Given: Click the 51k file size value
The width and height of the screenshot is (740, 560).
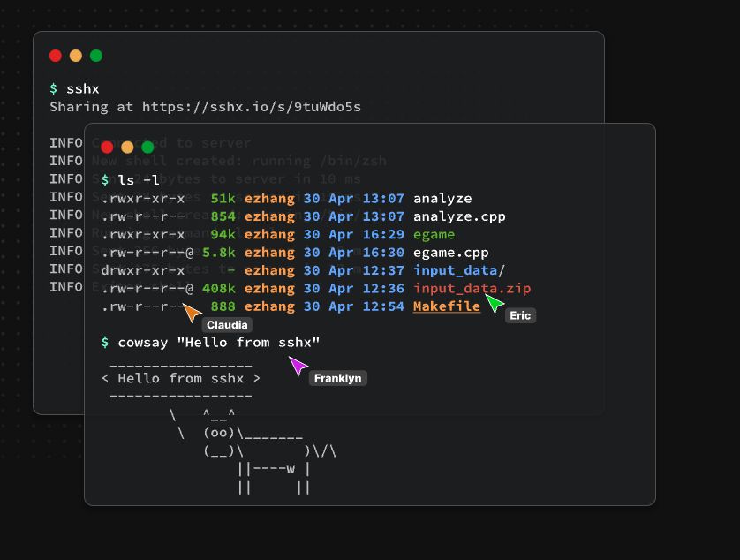Looking at the screenshot, I should 223,199.
